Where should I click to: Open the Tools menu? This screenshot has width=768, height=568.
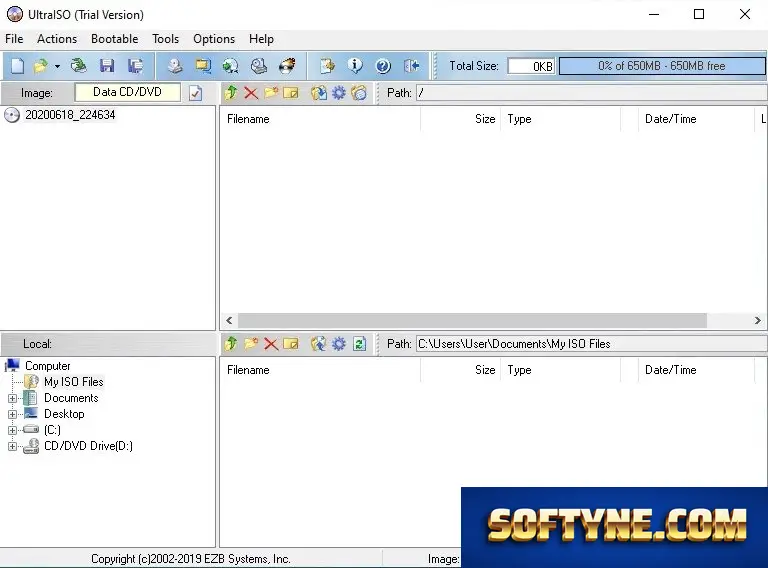(x=166, y=39)
